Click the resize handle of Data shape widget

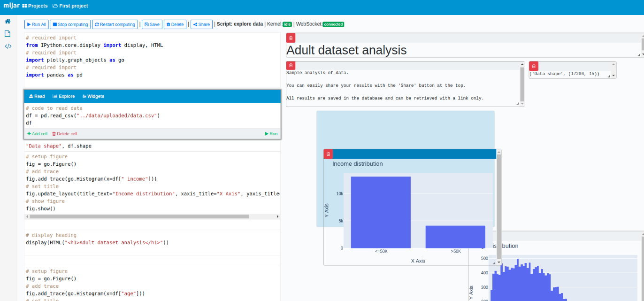tap(610, 75)
